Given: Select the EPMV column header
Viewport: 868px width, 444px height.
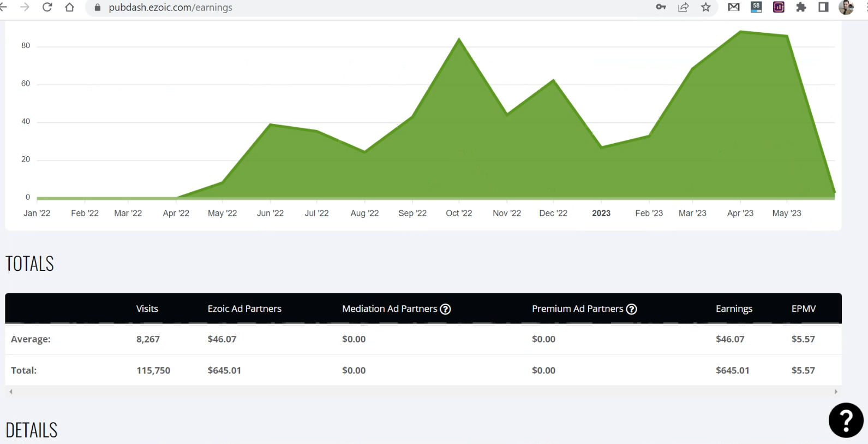Looking at the screenshot, I should coord(804,309).
